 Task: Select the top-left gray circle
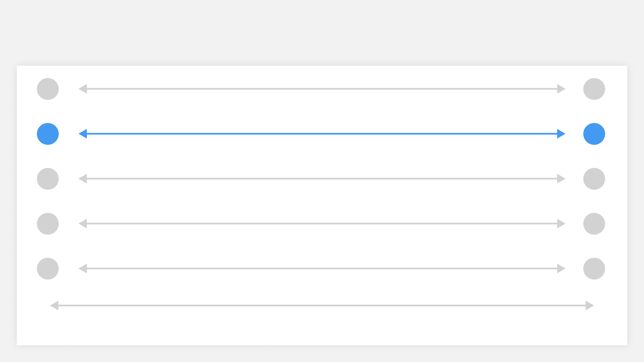point(48,89)
